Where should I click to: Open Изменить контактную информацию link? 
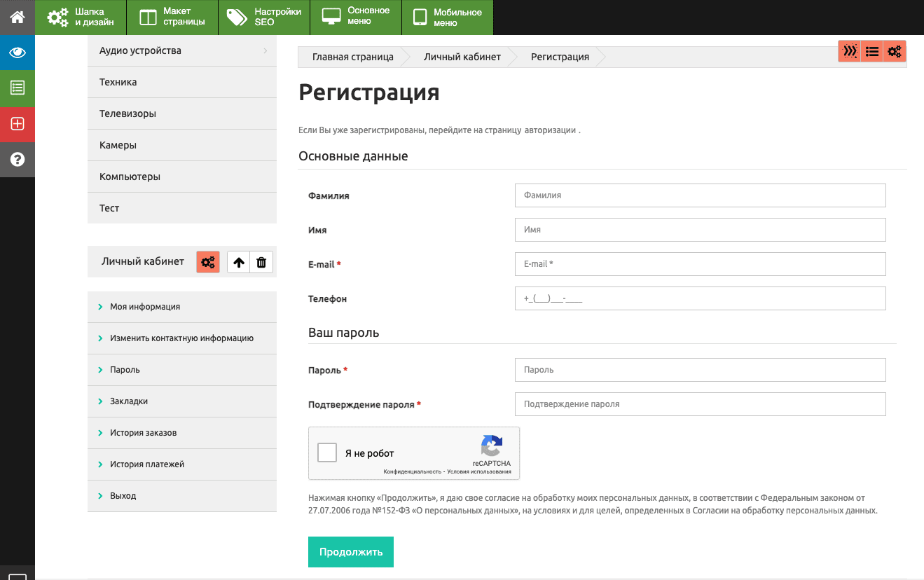pos(182,338)
